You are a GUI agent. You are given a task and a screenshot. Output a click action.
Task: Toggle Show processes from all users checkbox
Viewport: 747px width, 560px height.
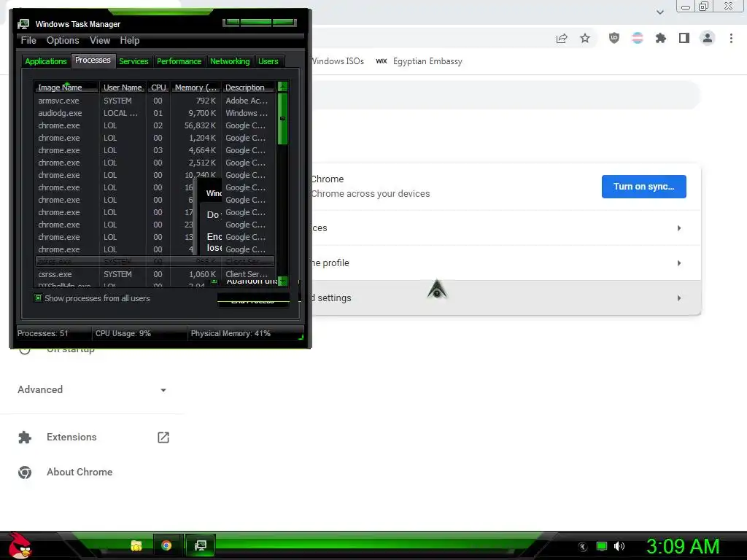pos(38,297)
